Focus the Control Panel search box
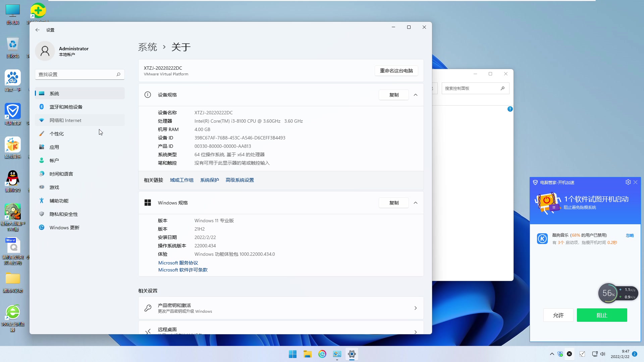The width and height of the screenshot is (644, 362). click(x=475, y=88)
